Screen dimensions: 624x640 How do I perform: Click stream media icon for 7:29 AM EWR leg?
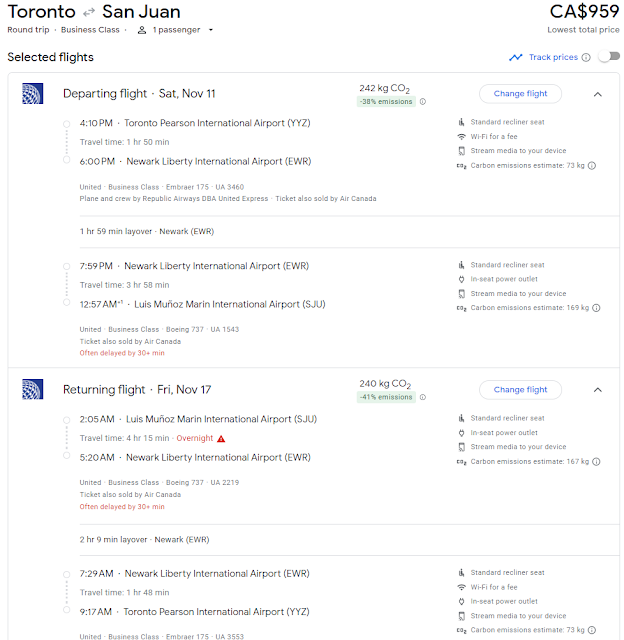point(461,616)
